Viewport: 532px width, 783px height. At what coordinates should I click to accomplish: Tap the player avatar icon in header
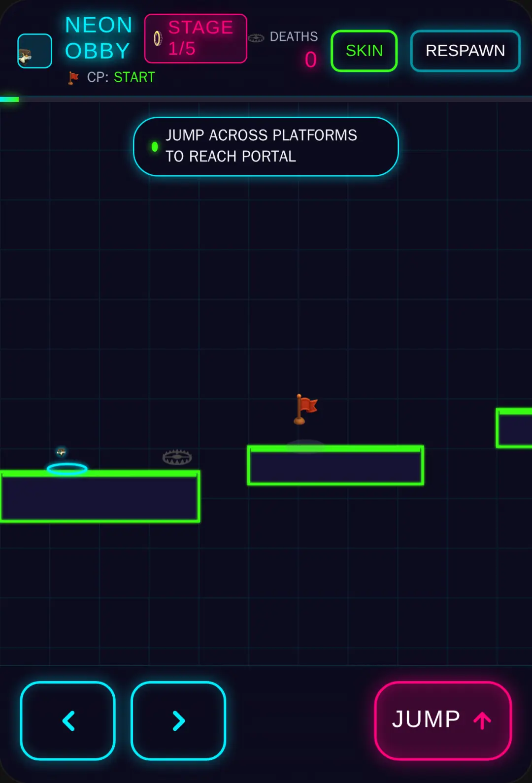click(x=34, y=51)
